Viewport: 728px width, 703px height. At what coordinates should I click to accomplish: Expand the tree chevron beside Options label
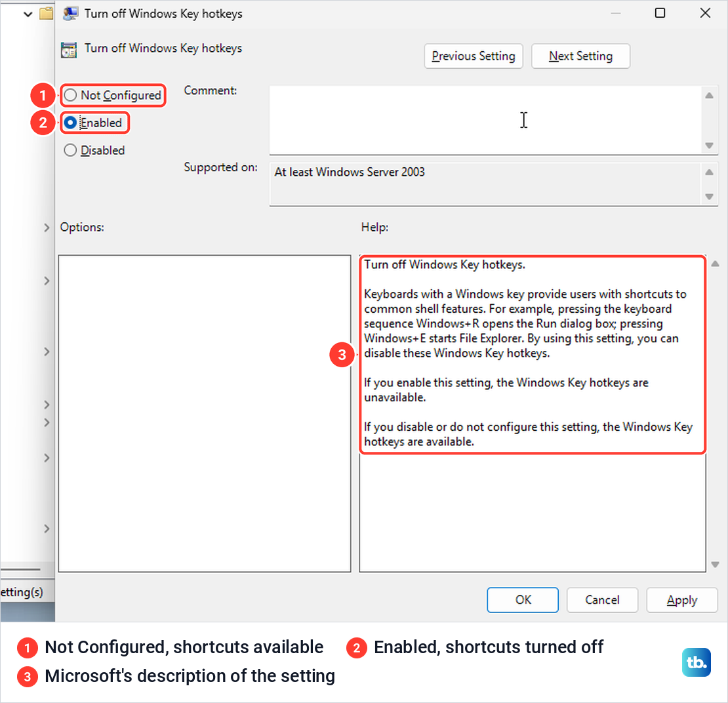coord(47,228)
